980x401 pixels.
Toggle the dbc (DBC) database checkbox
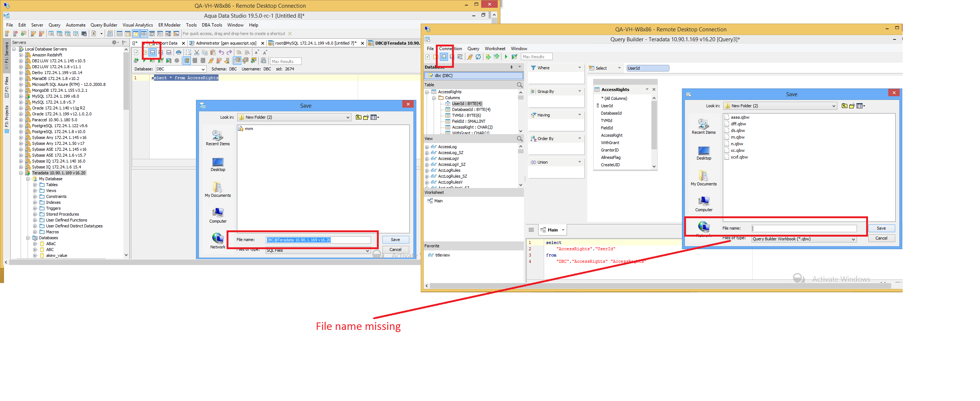click(431, 76)
